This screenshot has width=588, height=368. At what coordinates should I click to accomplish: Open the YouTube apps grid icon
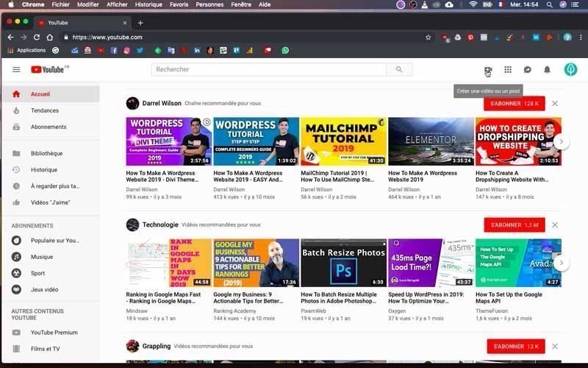(x=508, y=69)
